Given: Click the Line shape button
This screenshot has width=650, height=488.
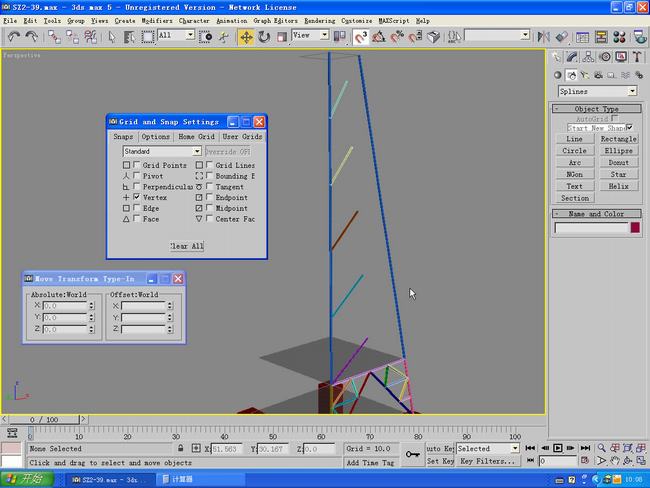Looking at the screenshot, I should pyautogui.click(x=575, y=139).
